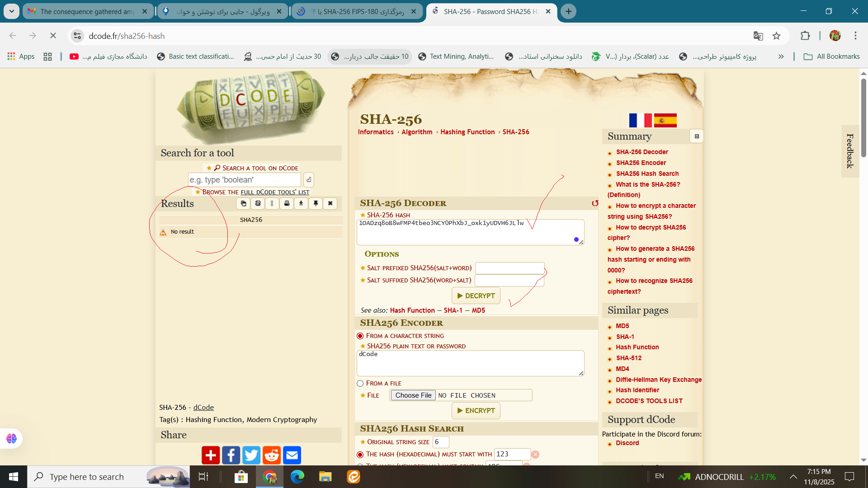The width and height of the screenshot is (868, 488).
Task: Click the Facebook share icon
Action: click(231, 455)
